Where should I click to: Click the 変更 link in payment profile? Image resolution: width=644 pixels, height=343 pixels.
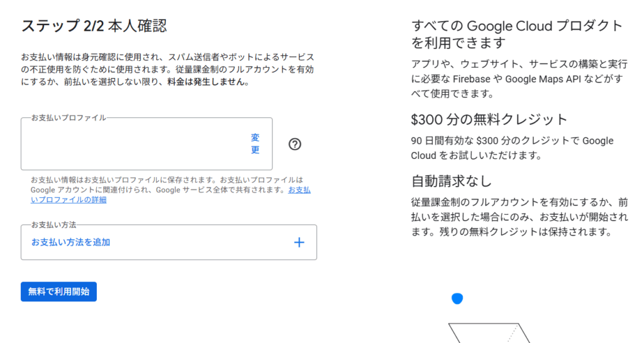pyautogui.click(x=255, y=144)
